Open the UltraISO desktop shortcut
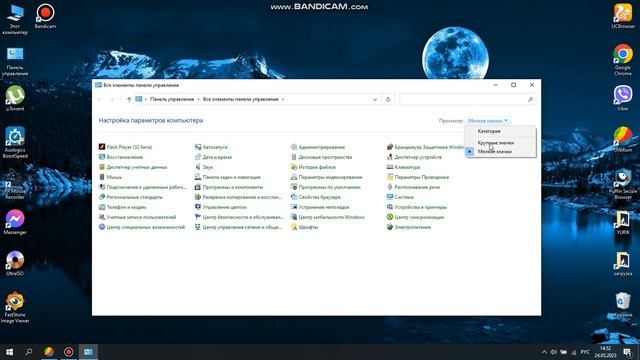 click(15, 263)
